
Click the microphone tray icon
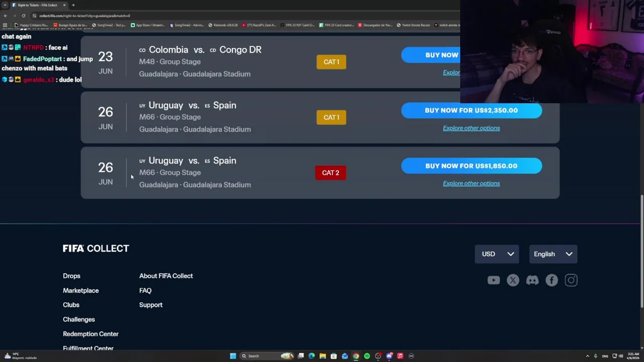pyautogui.click(x=596, y=356)
